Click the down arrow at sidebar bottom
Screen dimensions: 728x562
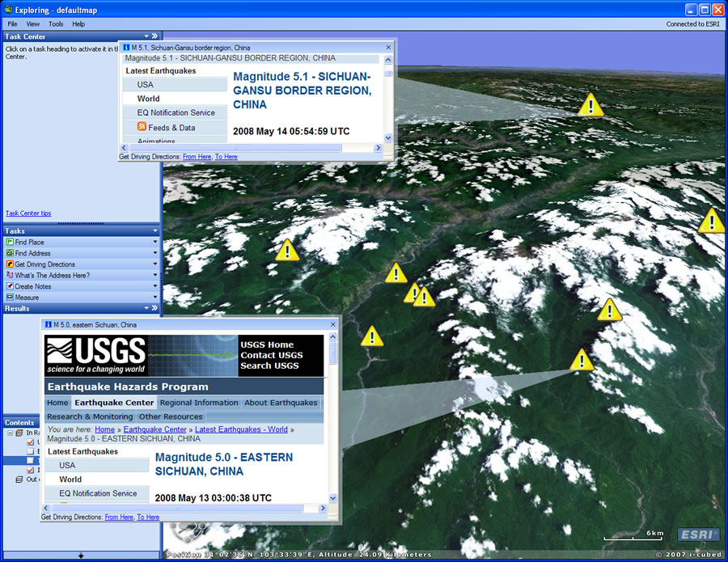point(81,555)
